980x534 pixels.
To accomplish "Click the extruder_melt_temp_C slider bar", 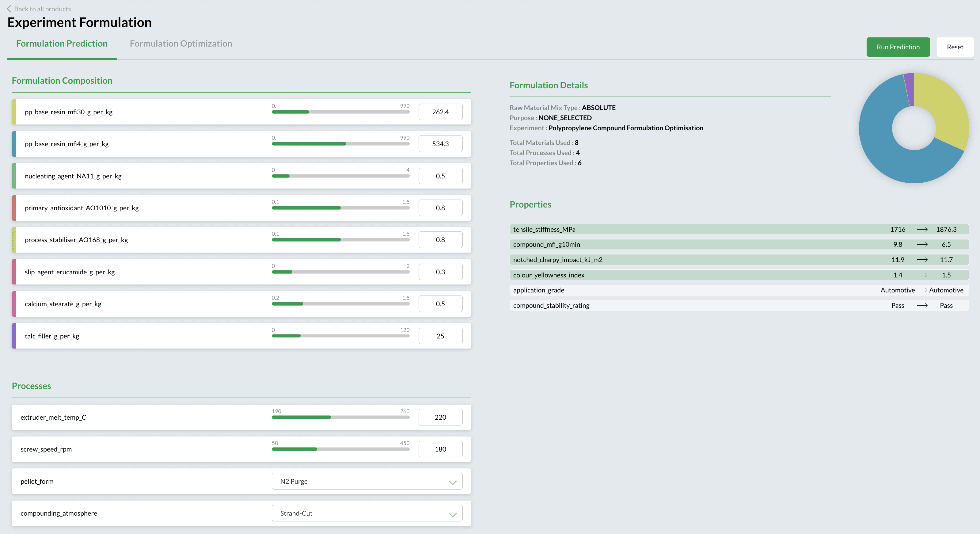I will click(x=340, y=418).
